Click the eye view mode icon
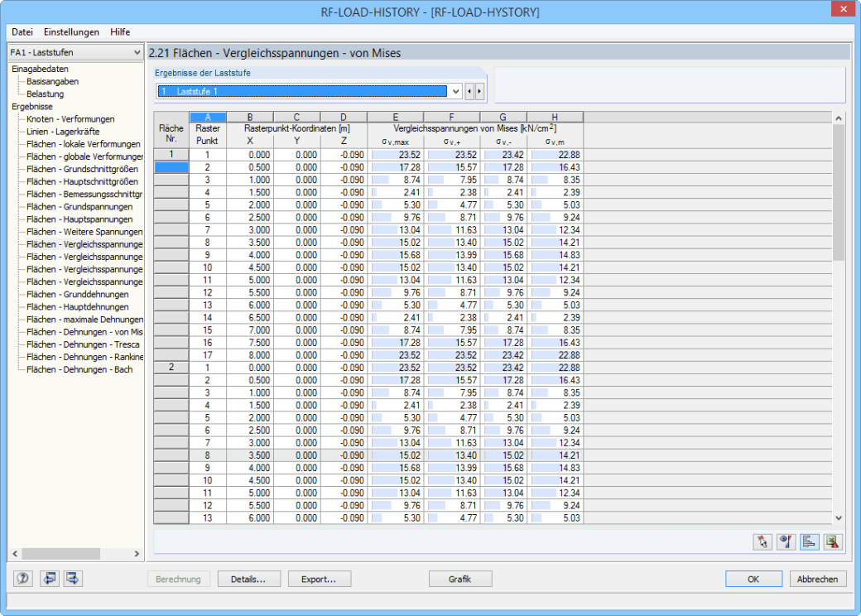 [786, 541]
